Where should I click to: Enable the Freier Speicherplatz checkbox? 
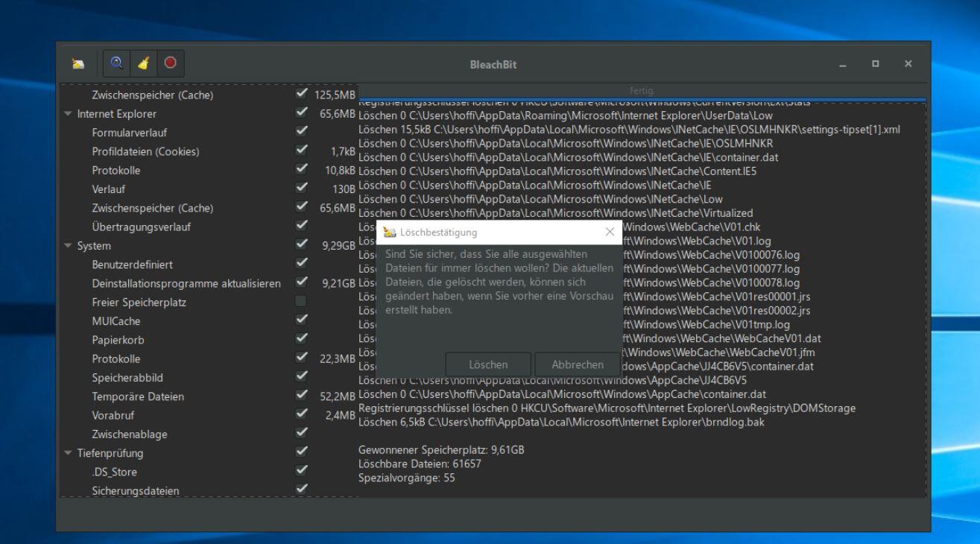[x=300, y=302]
